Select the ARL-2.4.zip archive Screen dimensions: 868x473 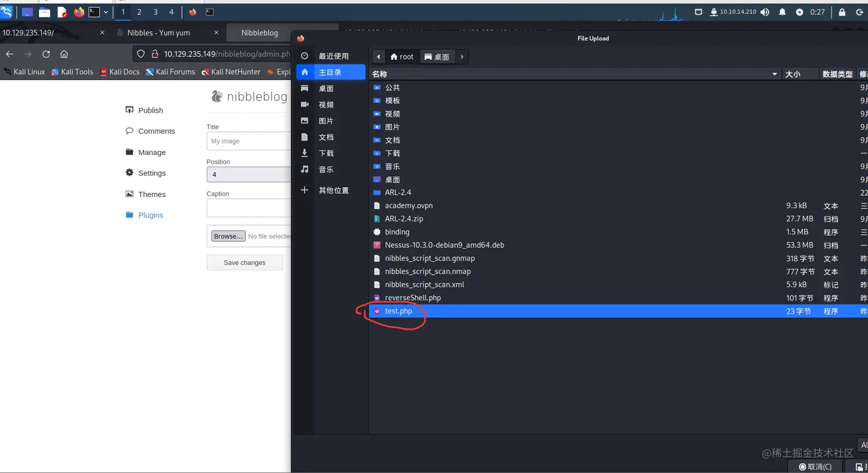pos(618,219)
